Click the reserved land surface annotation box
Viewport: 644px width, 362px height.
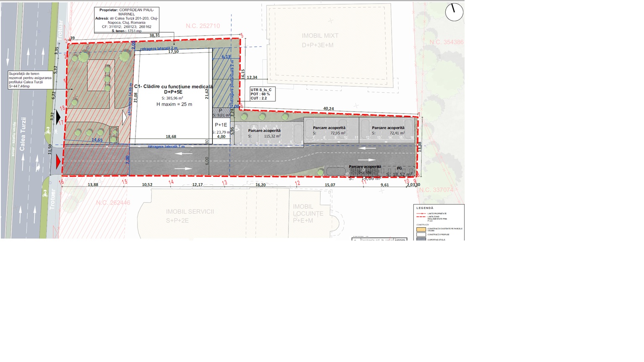30,80
